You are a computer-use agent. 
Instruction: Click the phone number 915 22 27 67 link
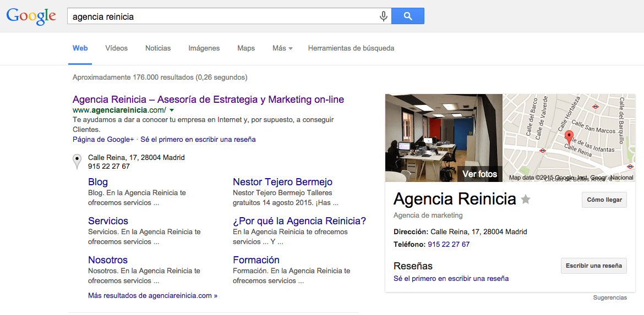[448, 245]
